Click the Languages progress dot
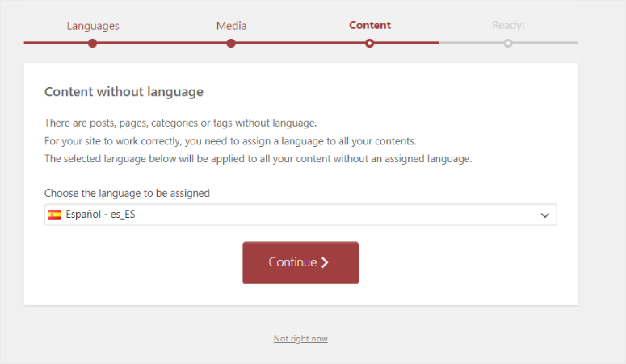 pos(92,43)
